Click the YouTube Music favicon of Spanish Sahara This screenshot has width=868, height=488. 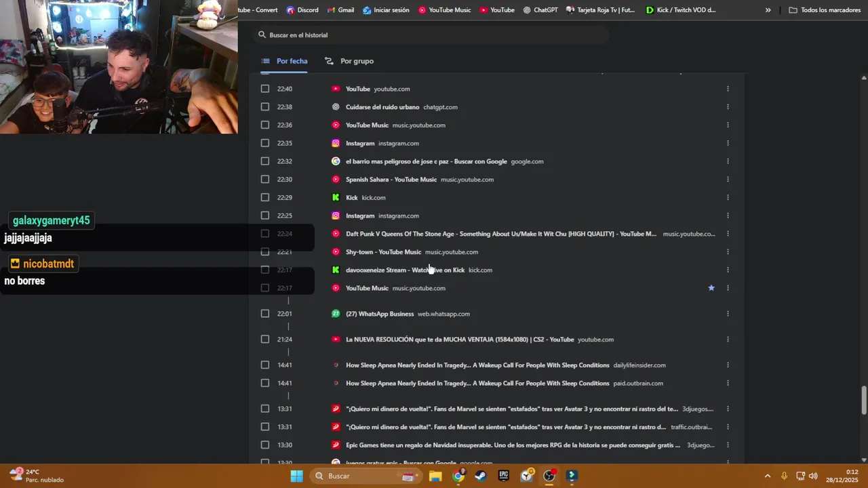[336, 180]
